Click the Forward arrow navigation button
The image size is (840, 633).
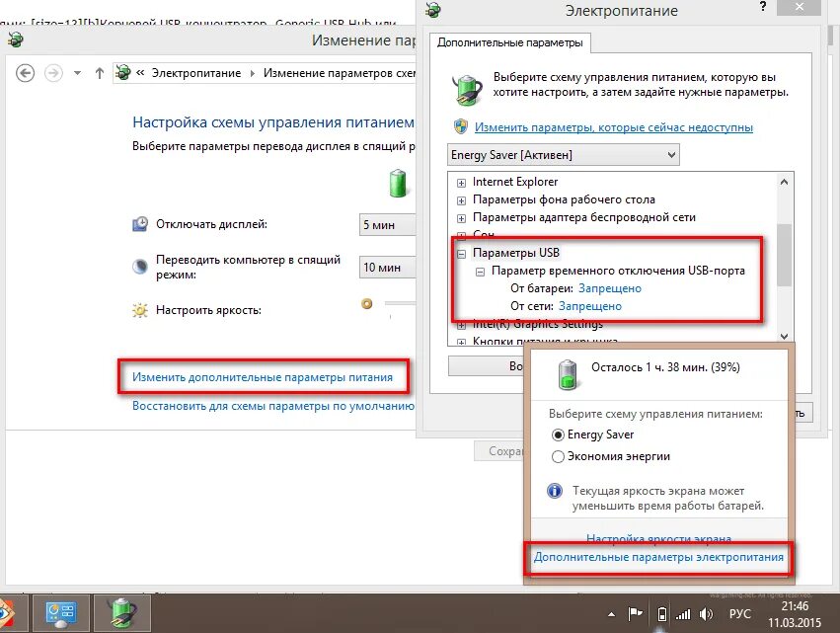point(53,72)
